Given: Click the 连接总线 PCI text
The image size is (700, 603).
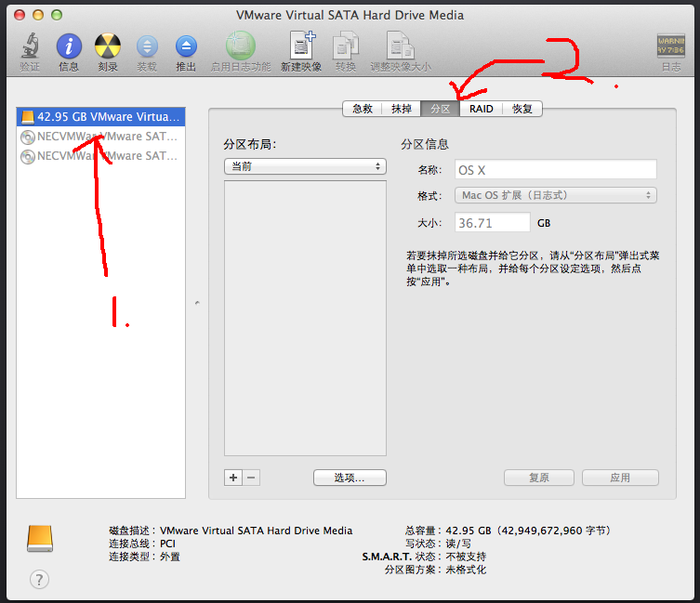Looking at the screenshot, I should pyautogui.click(x=142, y=544).
